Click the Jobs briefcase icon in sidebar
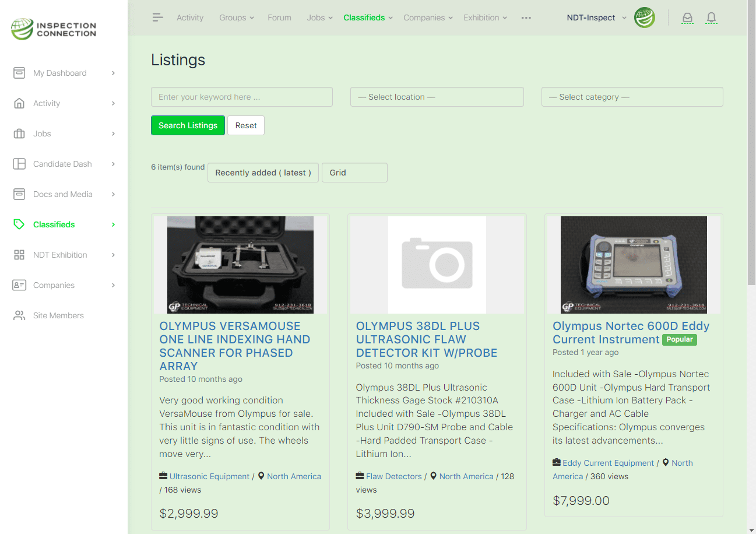 coord(19,133)
